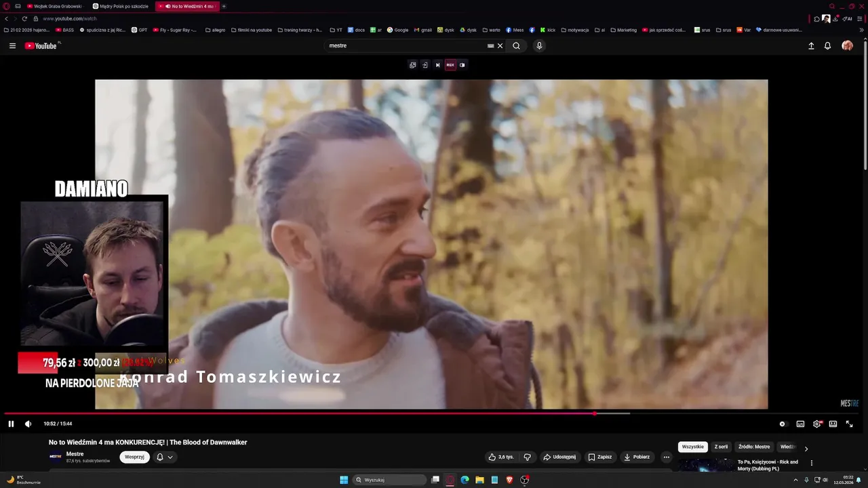Screen dimensions: 868x488
Task: Select the Z serii filter chip
Action: coord(721,447)
